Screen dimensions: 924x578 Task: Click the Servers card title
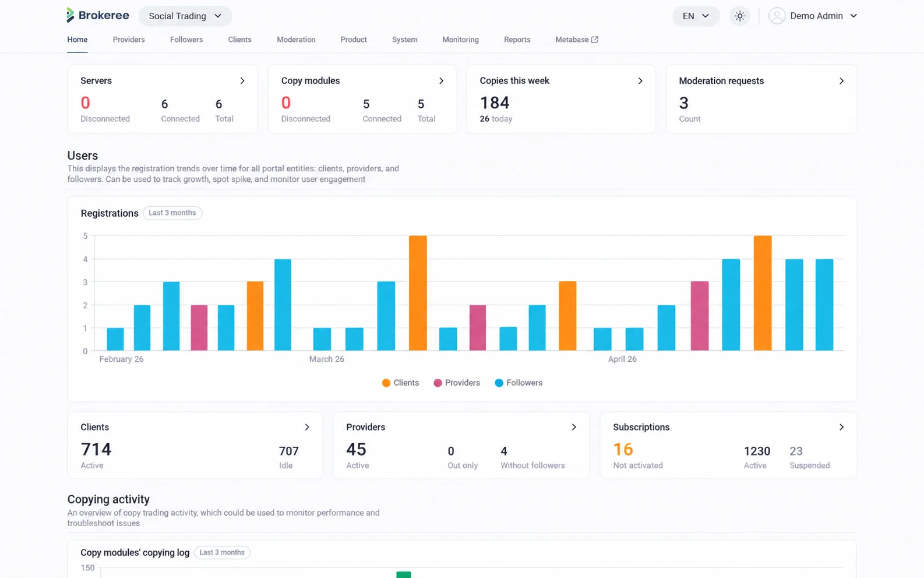click(96, 81)
